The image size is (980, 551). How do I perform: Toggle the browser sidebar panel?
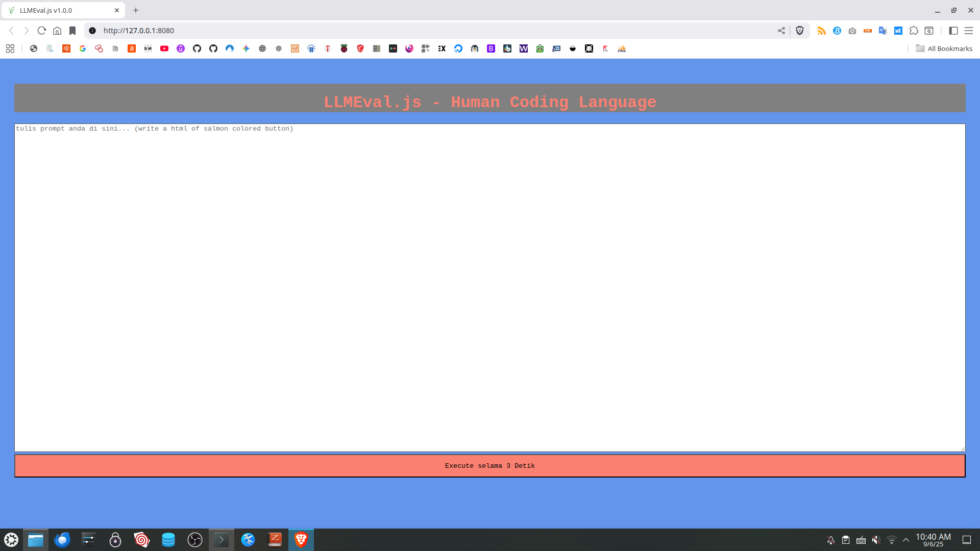953,31
